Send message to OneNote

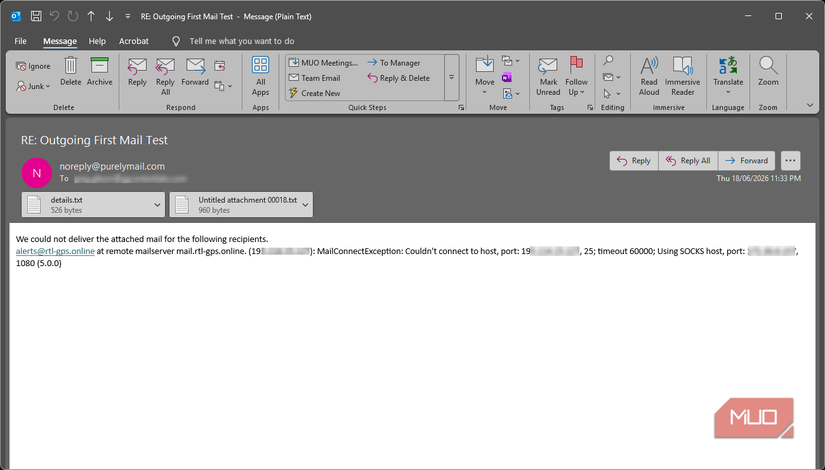(x=507, y=78)
